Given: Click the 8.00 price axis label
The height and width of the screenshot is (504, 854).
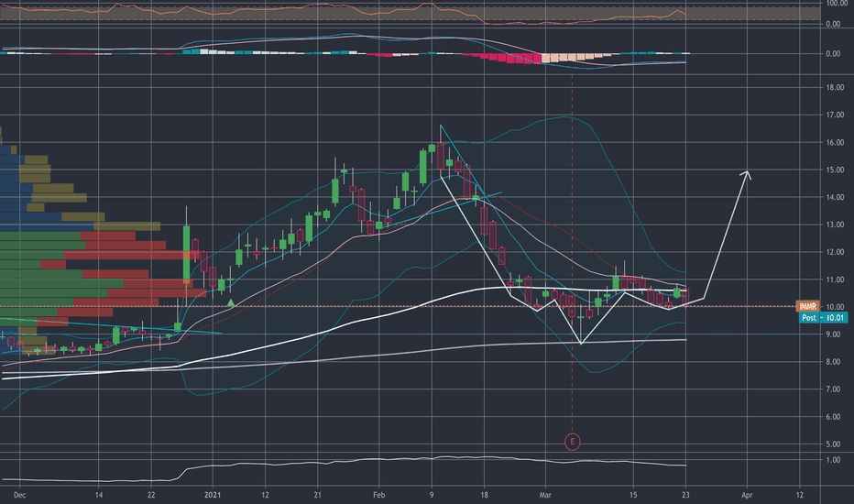Looking at the screenshot, I should click(x=833, y=362).
